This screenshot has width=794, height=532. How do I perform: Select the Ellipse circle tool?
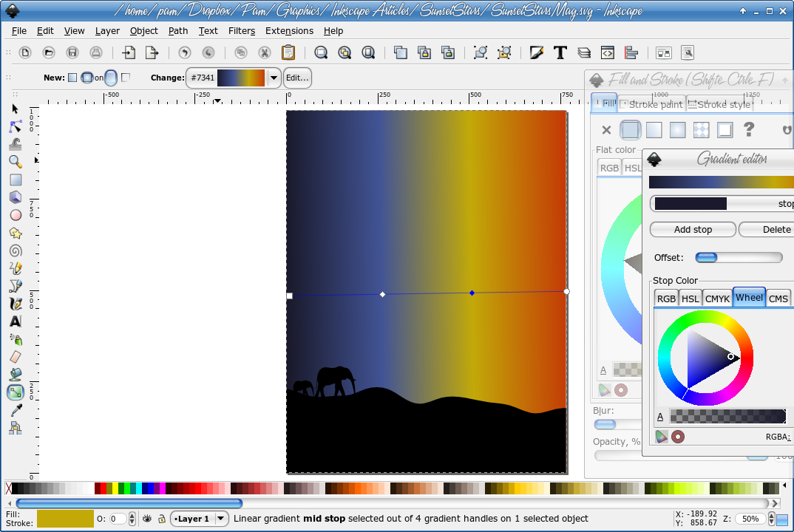tap(16, 215)
